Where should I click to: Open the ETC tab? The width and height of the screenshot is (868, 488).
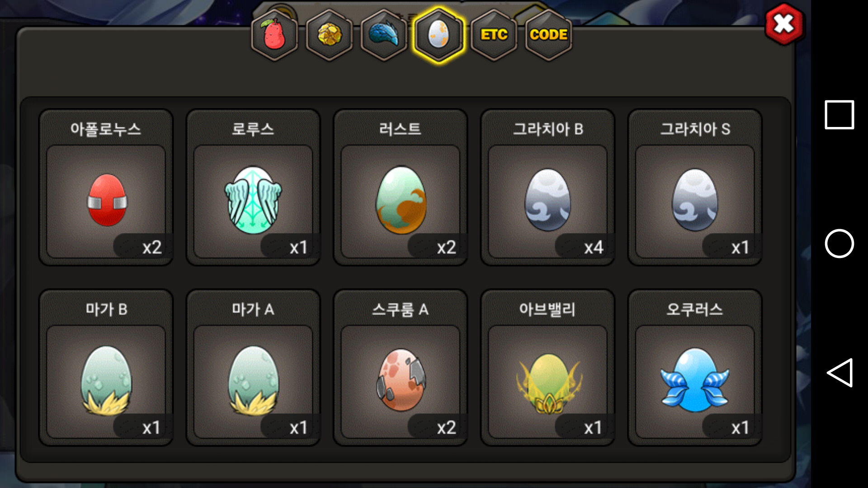[x=494, y=35]
